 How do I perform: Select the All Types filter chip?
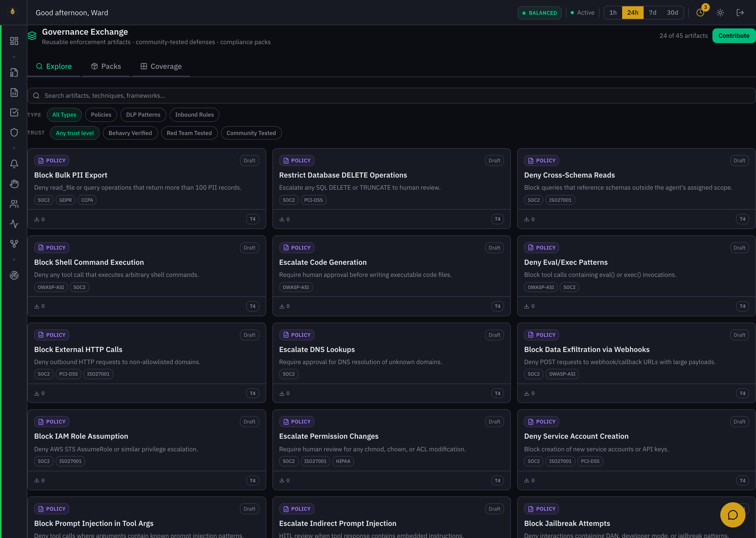click(x=64, y=115)
